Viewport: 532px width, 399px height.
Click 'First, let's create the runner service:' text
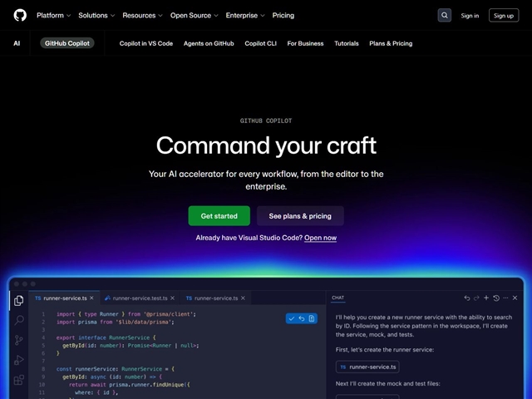tap(385, 349)
